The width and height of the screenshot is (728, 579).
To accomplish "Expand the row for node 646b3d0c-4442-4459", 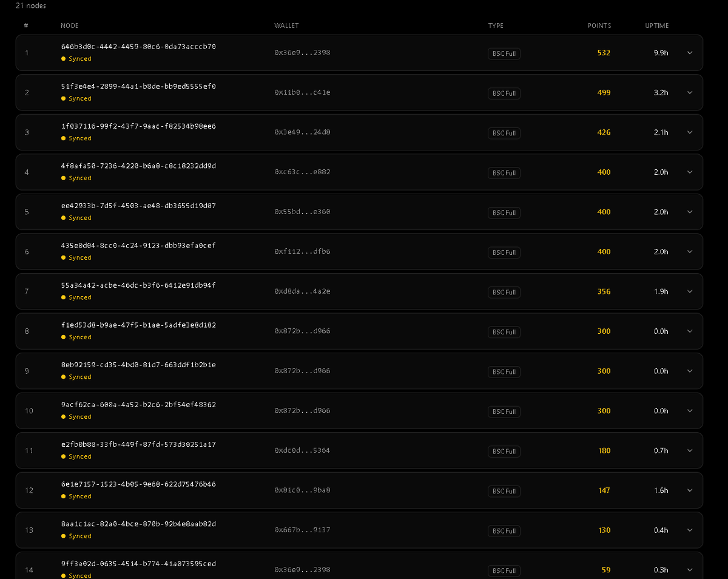I will (690, 53).
